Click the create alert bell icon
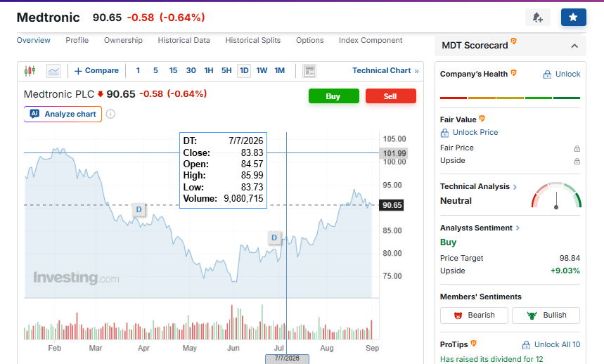604x364 pixels. point(538,18)
